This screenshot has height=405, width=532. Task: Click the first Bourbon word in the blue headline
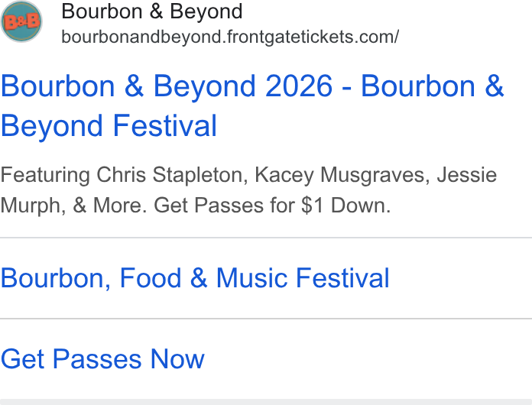[58, 86]
